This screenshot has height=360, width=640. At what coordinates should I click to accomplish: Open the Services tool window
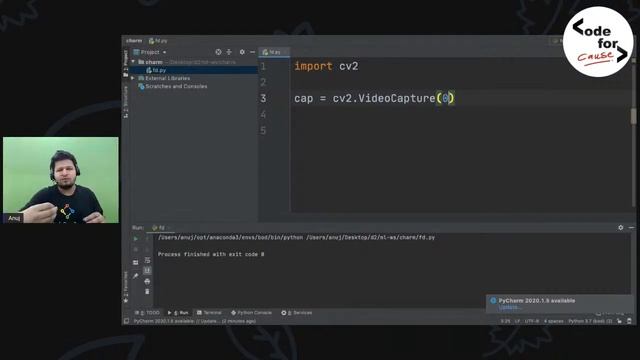(x=297, y=313)
